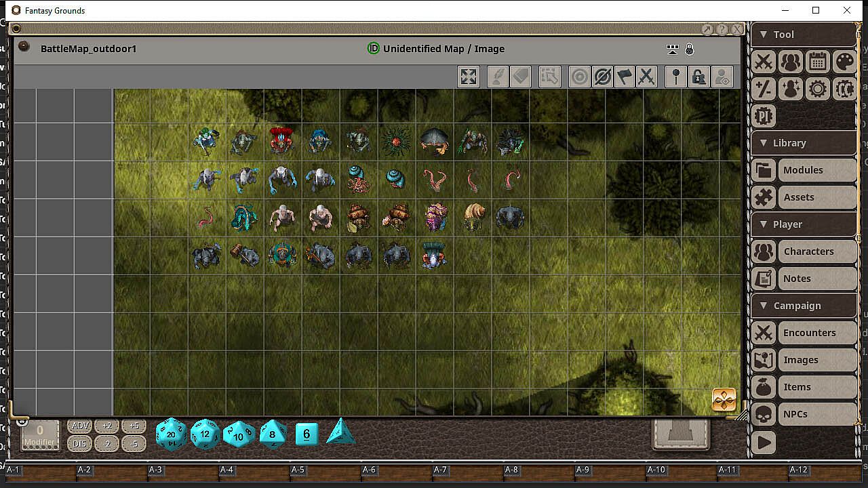Toggle the +2 modifier button

(106, 426)
